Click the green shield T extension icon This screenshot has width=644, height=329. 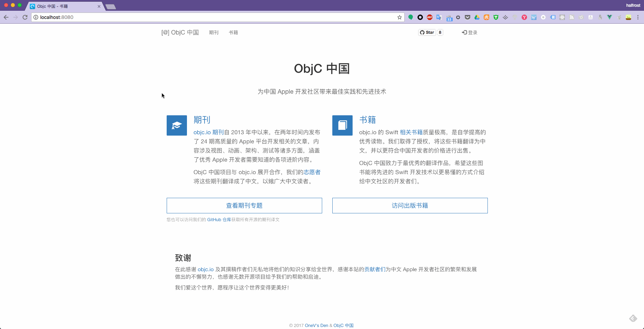pos(496,17)
